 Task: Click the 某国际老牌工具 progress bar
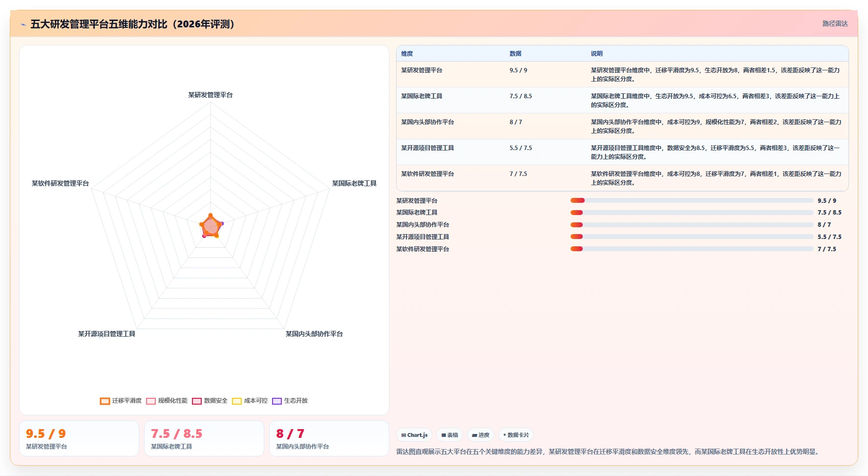coord(692,213)
